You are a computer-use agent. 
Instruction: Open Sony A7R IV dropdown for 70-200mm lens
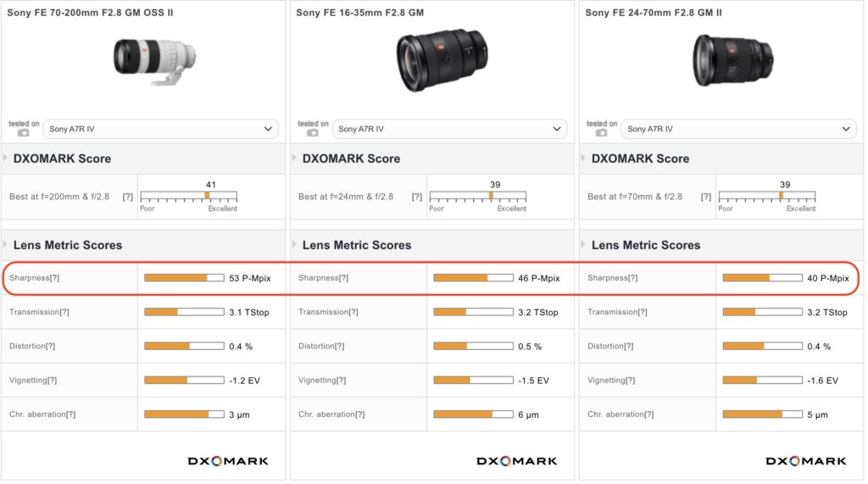coord(160,129)
